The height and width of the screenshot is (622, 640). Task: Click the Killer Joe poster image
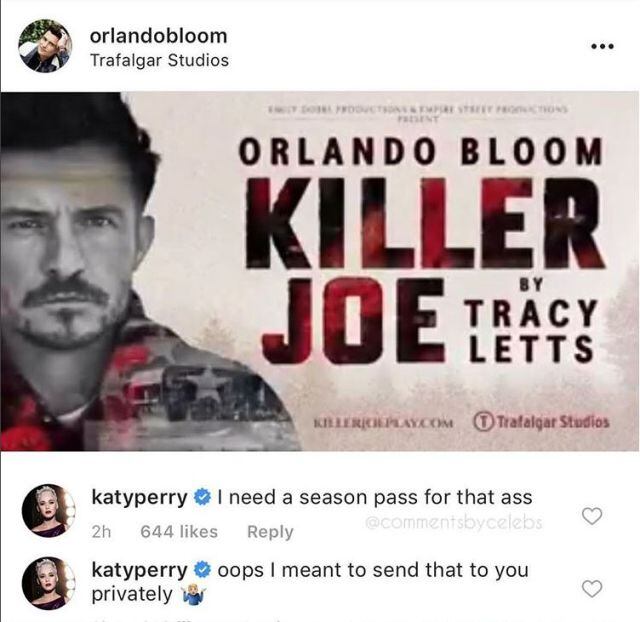point(320,271)
